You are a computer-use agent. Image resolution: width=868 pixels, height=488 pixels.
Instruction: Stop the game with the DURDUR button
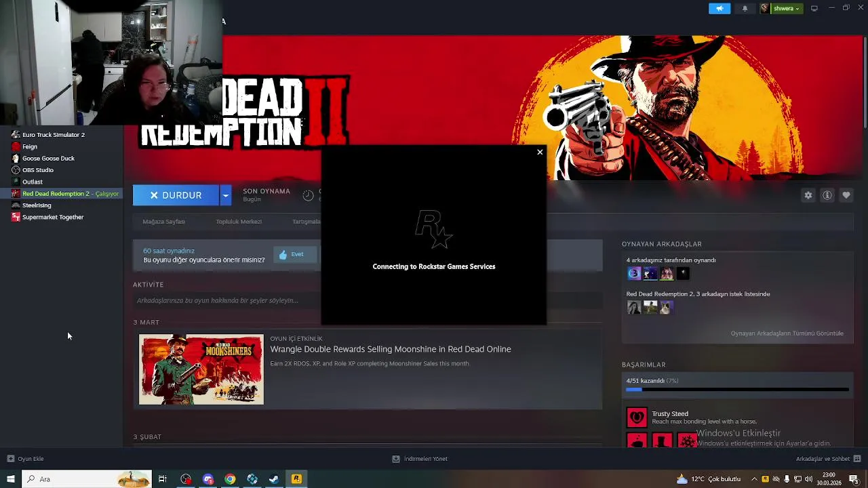pos(176,195)
